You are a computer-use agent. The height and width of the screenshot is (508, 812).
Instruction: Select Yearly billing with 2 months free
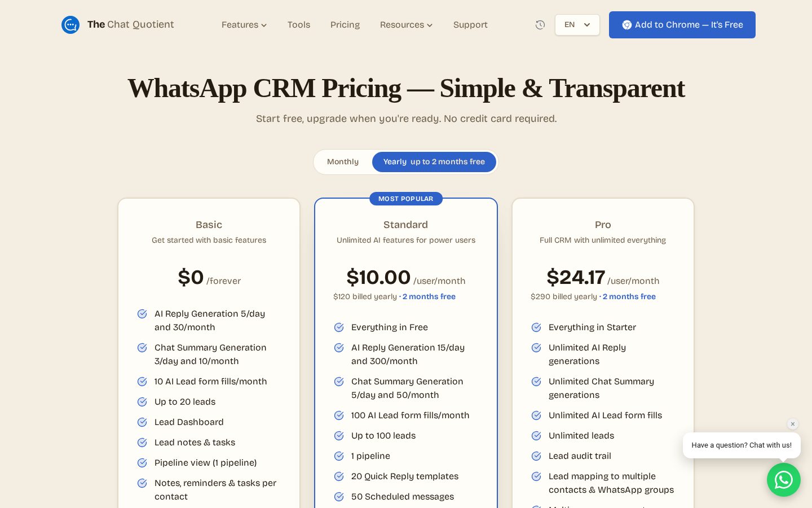(x=434, y=162)
